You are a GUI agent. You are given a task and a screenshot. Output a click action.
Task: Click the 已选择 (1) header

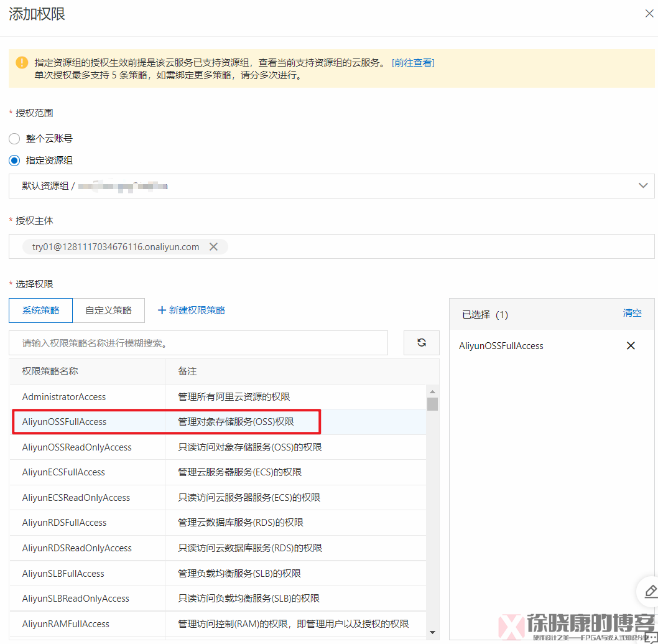coord(485,314)
